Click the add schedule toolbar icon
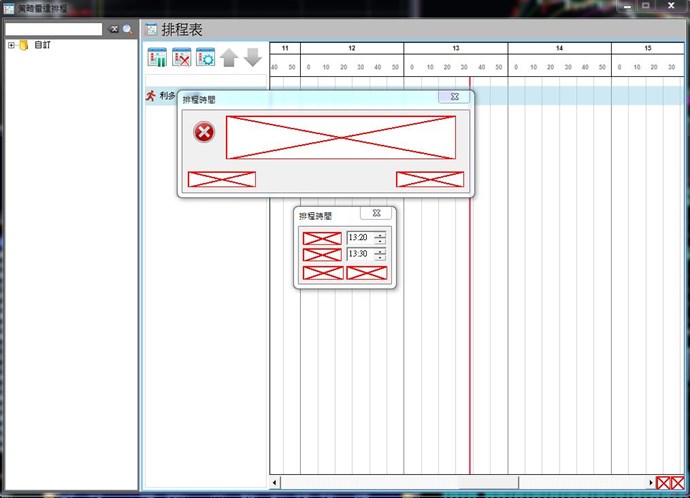 (x=157, y=58)
